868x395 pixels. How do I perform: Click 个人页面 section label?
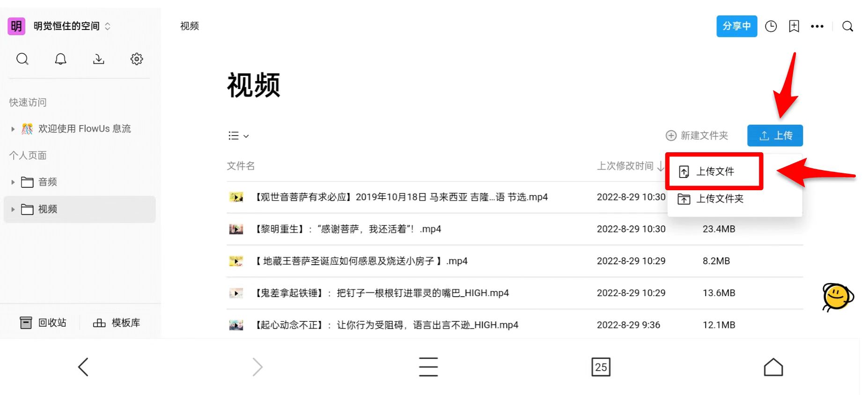pyautogui.click(x=28, y=156)
